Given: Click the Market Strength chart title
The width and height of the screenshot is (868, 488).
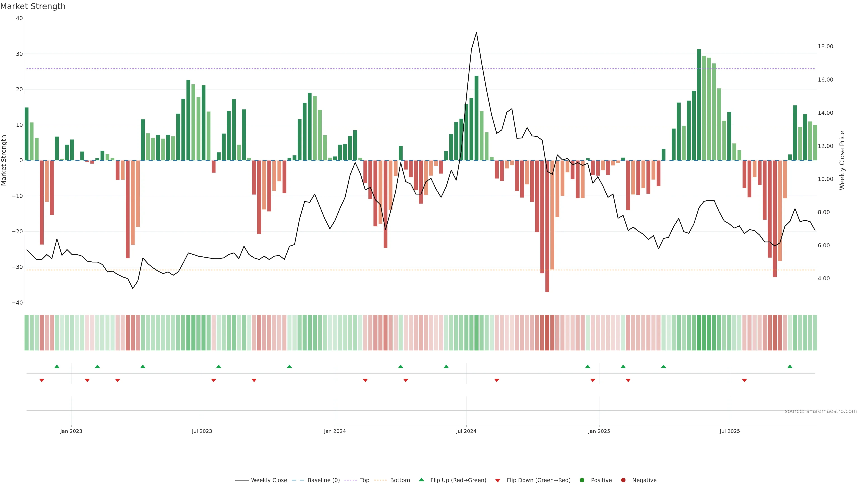Looking at the screenshot, I should [x=33, y=6].
